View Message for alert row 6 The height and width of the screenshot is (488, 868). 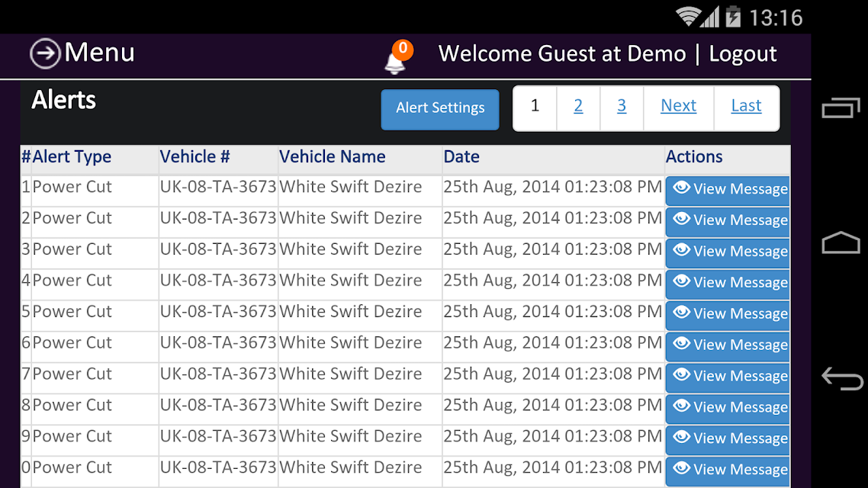click(728, 346)
